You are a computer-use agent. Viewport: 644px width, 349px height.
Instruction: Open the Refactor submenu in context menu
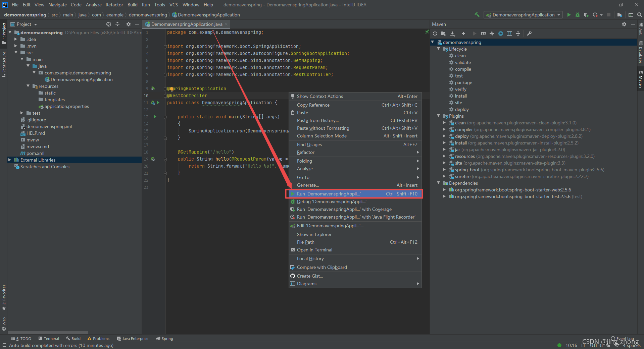pyautogui.click(x=355, y=152)
